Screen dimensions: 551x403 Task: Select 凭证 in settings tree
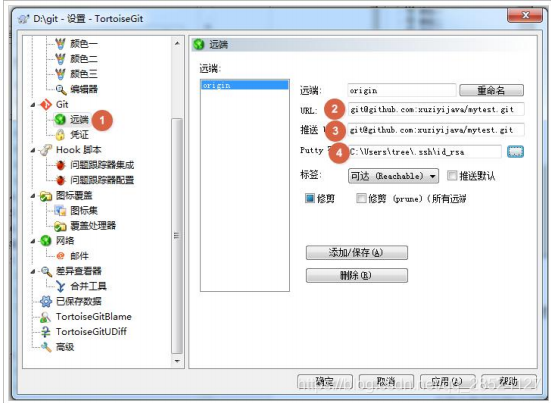pyautogui.click(x=79, y=135)
